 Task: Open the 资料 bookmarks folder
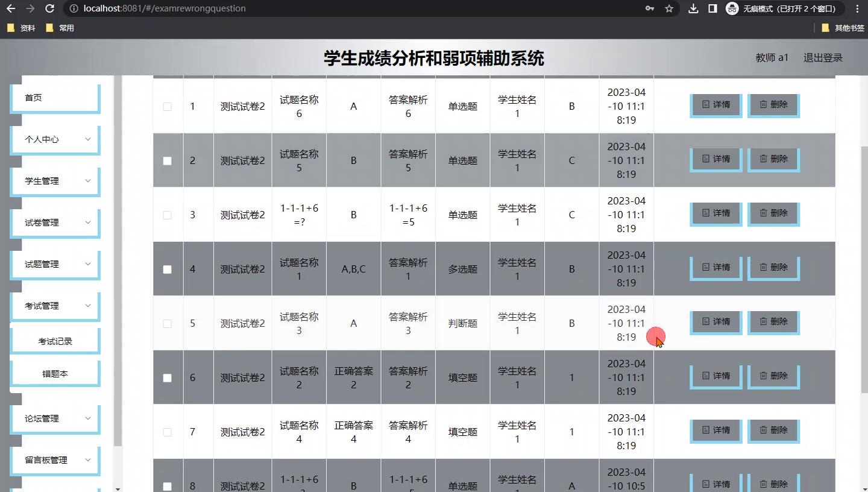pyautogui.click(x=21, y=28)
